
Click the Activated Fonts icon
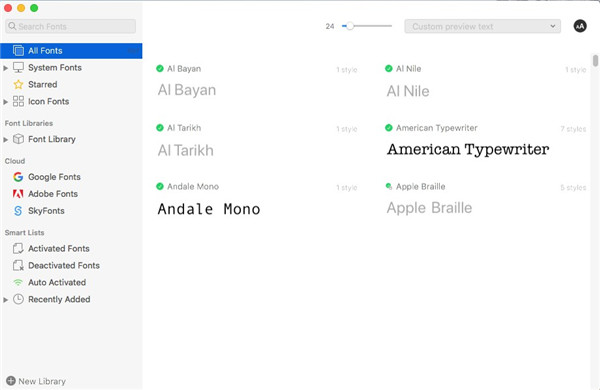tap(18, 248)
